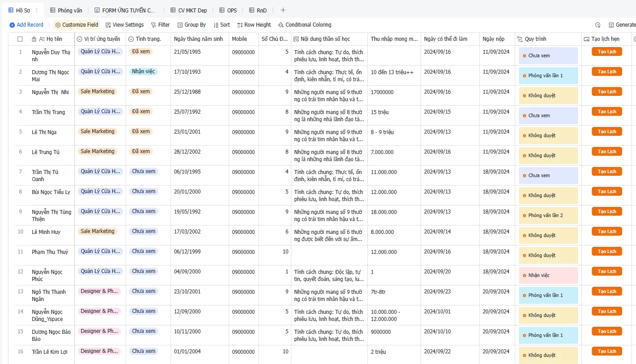The image size is (636, 364).
Task: Click Tạo Lịch for Nguyễn Duy Thạnh
Action: (x=607, y=51)
